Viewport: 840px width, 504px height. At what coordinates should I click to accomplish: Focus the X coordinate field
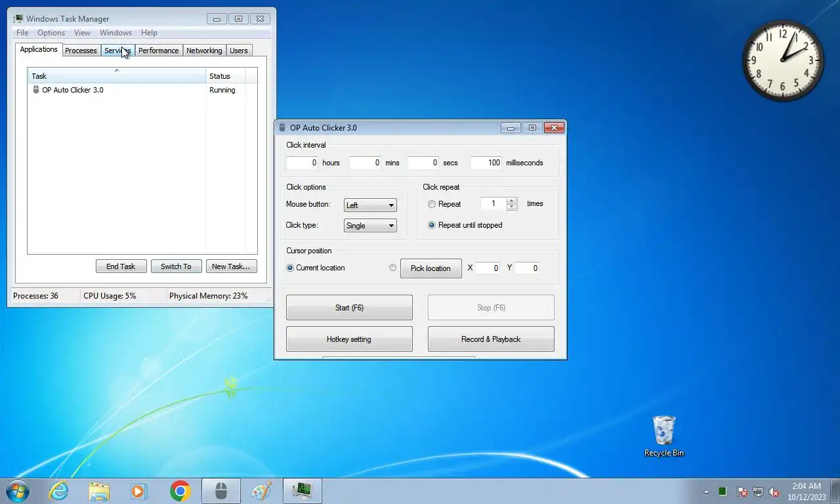click(488, 268)
